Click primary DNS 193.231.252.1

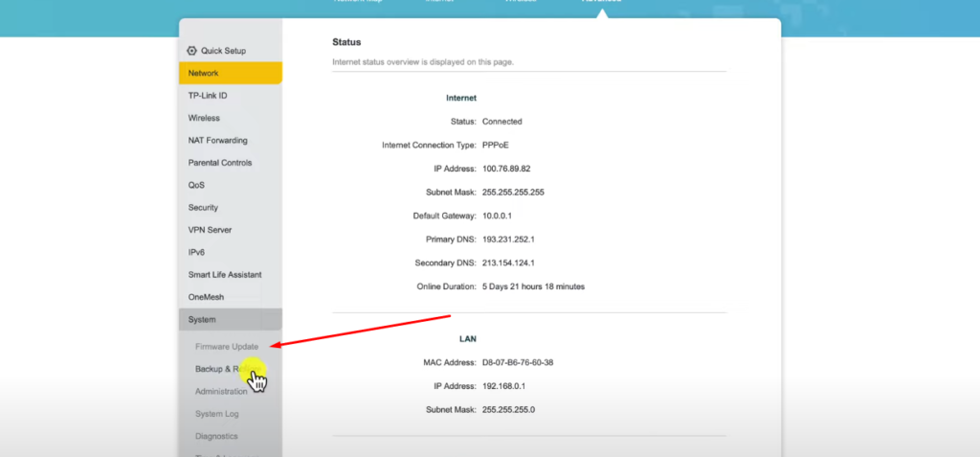pyautogui.click(x=508, y=240)
